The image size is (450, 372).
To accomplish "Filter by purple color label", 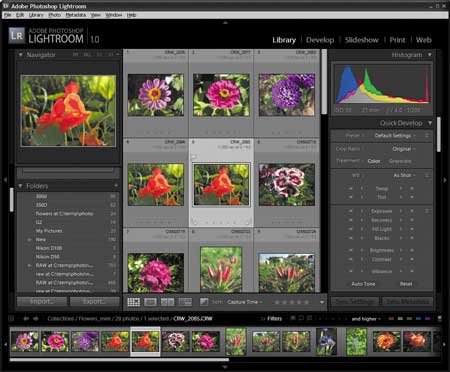I will click(428, 319).
